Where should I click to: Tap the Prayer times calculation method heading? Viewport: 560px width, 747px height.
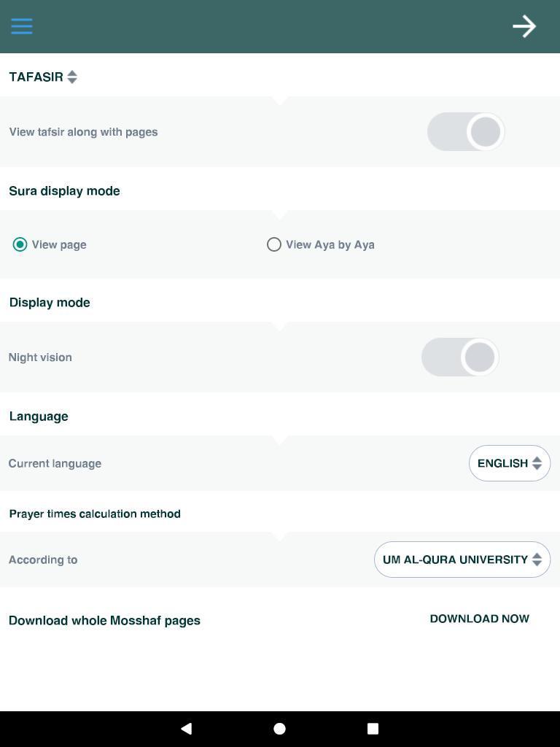(x=95, y=514)
